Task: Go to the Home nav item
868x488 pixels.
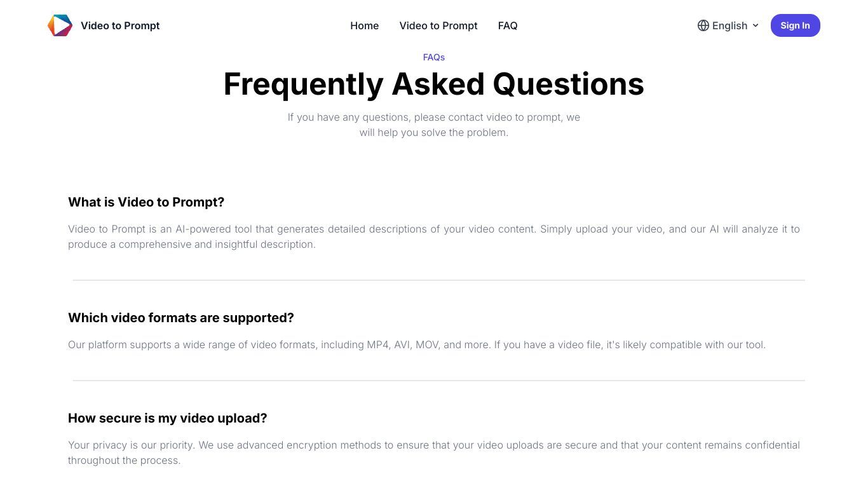Action: (x=364, y=25)
